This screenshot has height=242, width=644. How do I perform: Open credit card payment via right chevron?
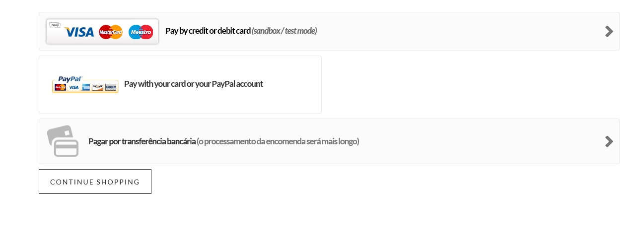609,31
